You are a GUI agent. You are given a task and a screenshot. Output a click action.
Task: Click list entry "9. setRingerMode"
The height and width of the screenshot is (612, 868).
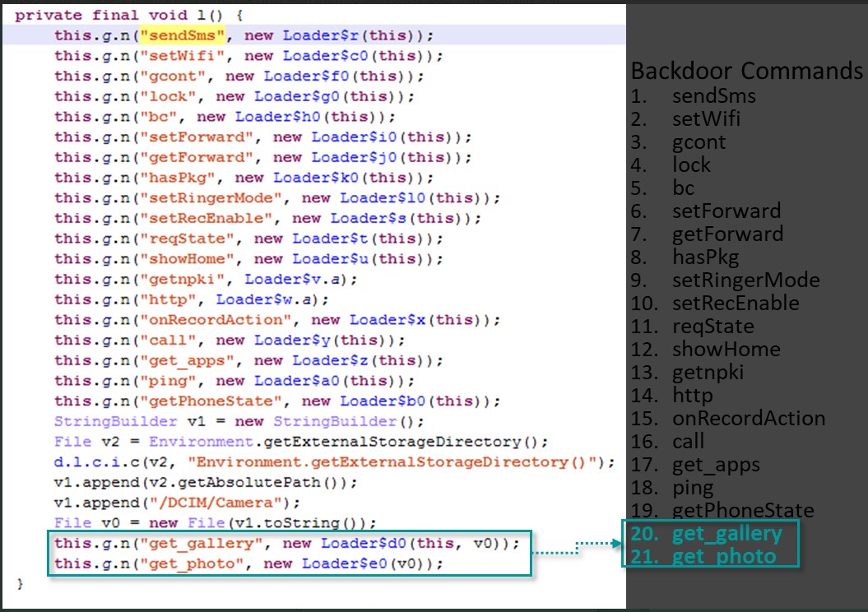point(726,280)
